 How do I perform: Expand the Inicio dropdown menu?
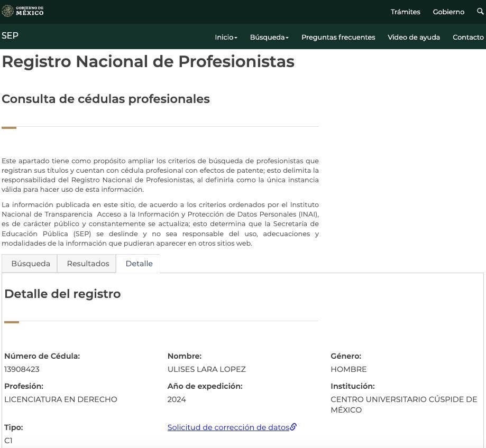click(x=226, y=37)
